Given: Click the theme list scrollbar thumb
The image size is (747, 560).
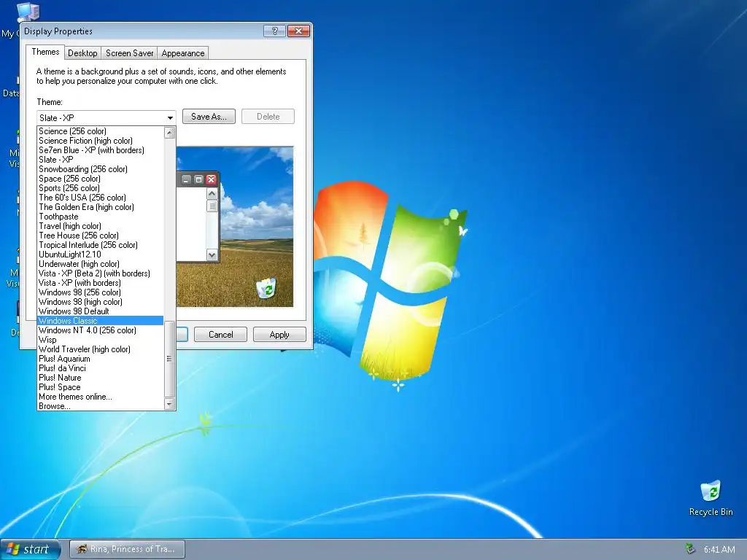Looking at the screenshot, I should coord(169,359).
